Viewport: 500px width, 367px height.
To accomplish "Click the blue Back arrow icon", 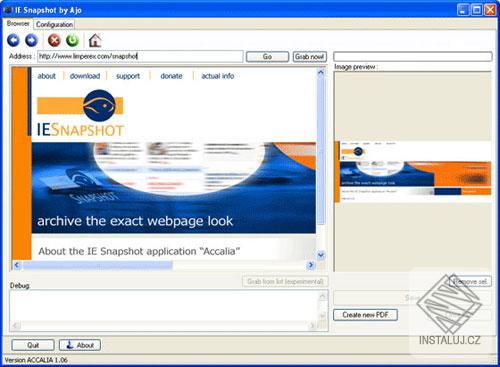I will [13, 40].
